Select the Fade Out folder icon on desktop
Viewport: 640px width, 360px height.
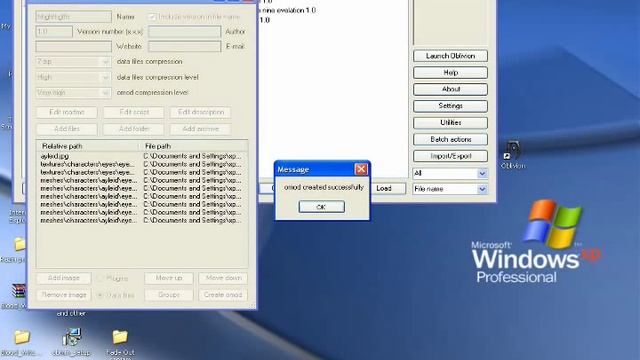pos(120,342)
